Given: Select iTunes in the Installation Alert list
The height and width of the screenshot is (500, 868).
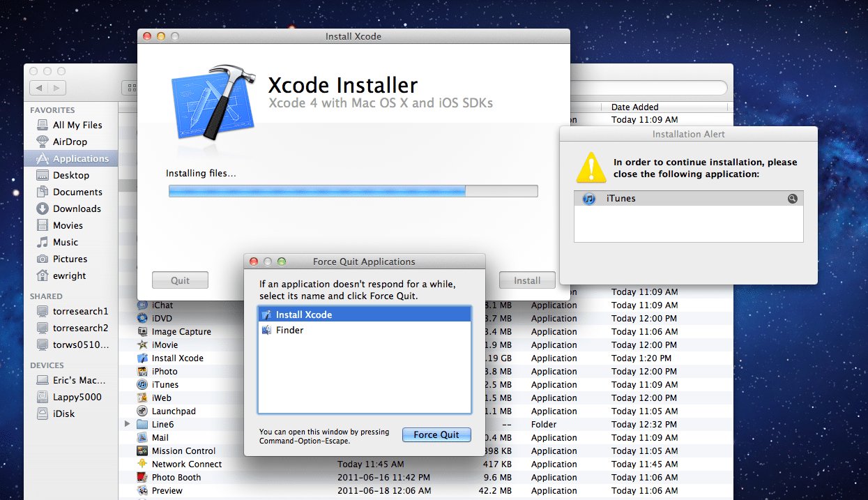Looking at the screenshot, I should (x=689, y=199).
